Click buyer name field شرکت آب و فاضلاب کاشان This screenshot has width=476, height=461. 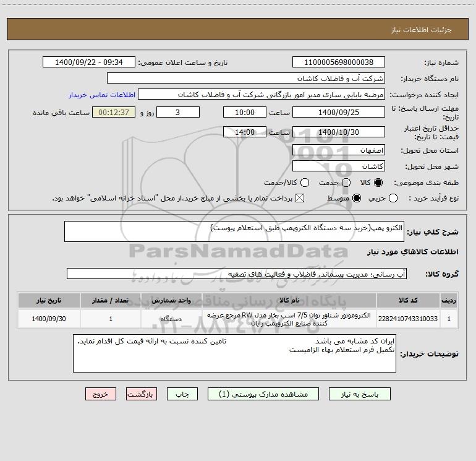246,79
